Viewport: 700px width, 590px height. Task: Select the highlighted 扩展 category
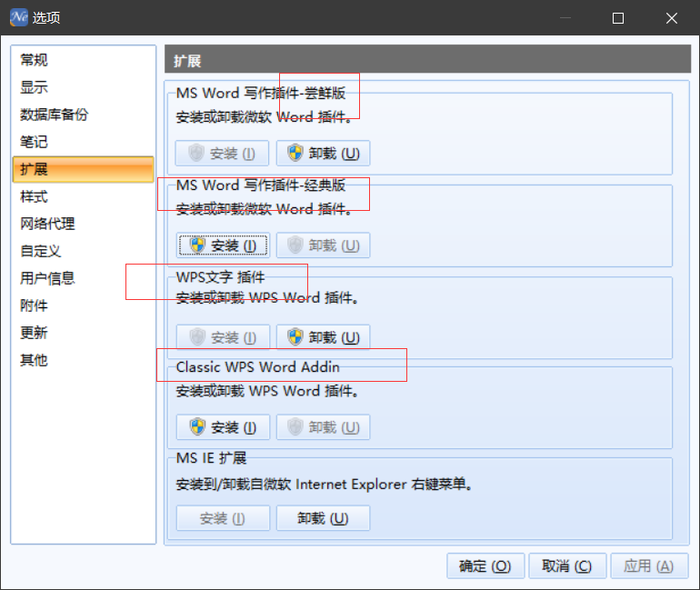click(84, 169)
